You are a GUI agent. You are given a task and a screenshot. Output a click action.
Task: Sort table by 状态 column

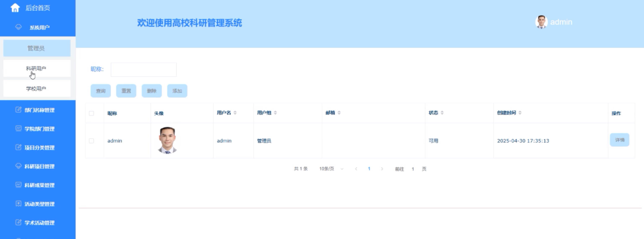pyautogui.click(x=442, y=113)
